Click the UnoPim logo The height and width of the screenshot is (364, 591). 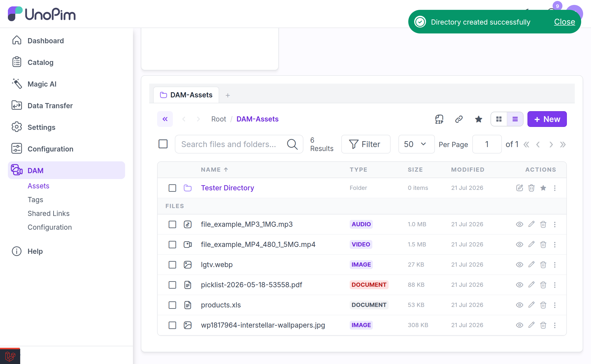pyautogui.click(x=42, y=14)
